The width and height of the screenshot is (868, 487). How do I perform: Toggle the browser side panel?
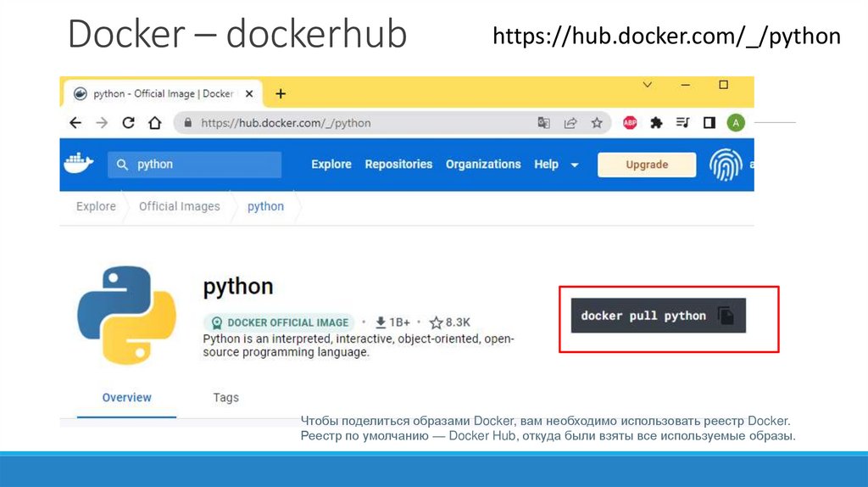(x=709, y=123)
